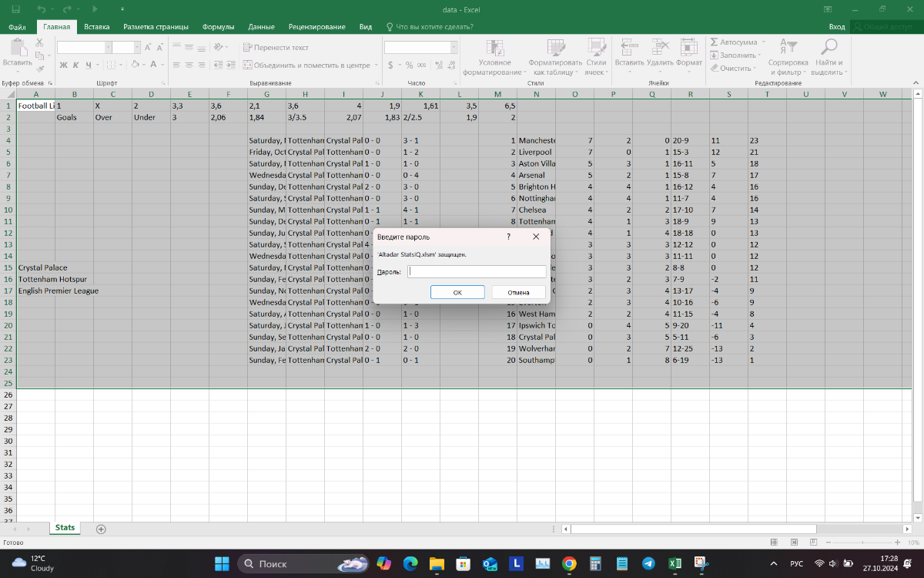
Task: Open the Формат cells dropdown
Action: pos(689,55)
